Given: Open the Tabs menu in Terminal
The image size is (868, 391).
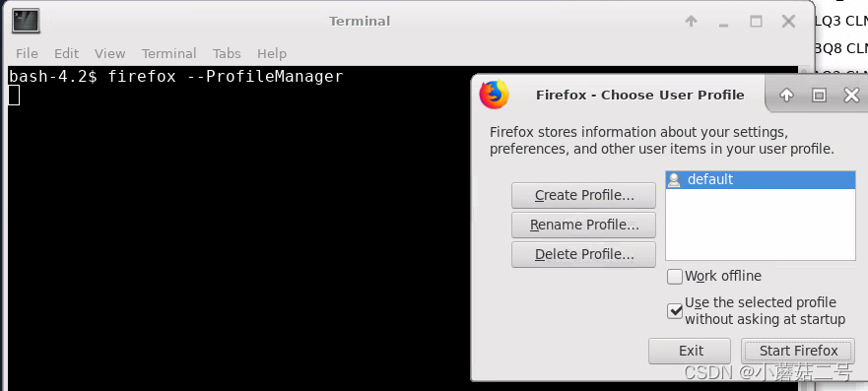Looking at the screenshot, I should 227,53.
